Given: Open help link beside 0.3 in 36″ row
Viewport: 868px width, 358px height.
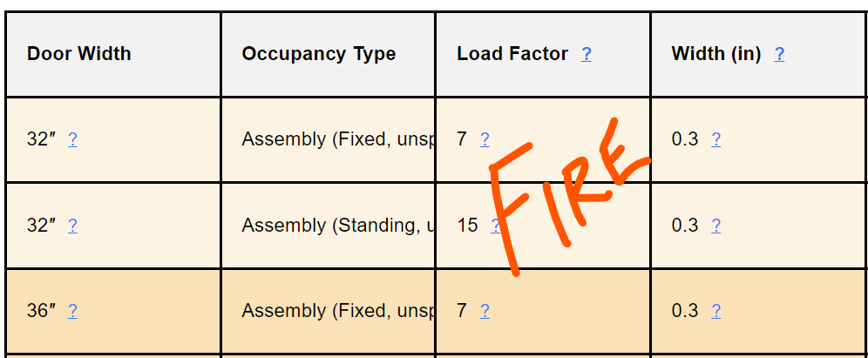Looking at the screenshot, I should (715, 311).
